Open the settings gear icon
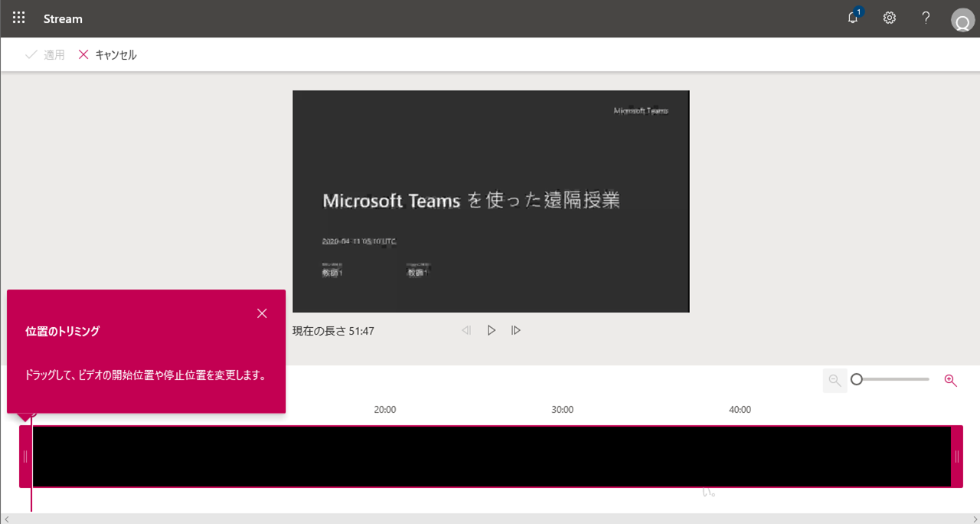Screen dimensions: 980x524 (x=890, y=18)
